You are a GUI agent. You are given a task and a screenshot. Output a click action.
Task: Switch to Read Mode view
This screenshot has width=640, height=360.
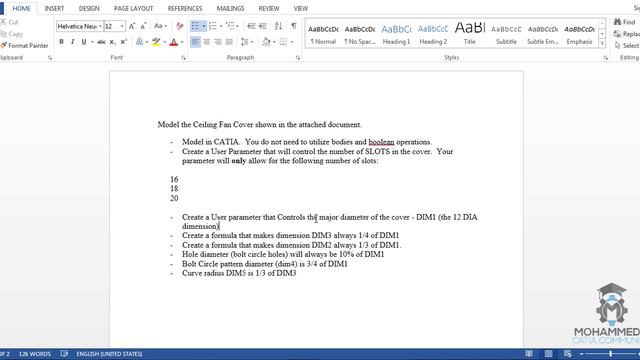tap(529, 354)
